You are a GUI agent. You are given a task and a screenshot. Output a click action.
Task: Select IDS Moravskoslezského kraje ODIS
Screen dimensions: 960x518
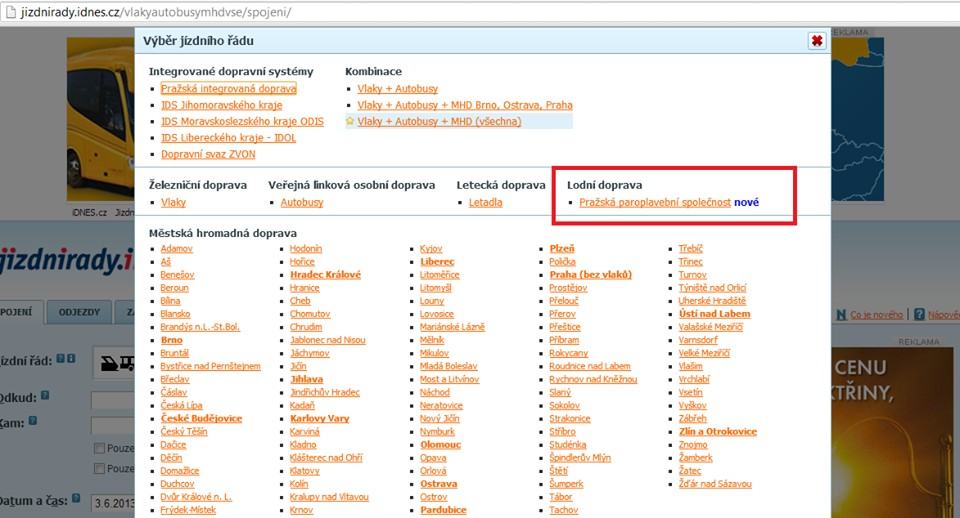(242, 121)
